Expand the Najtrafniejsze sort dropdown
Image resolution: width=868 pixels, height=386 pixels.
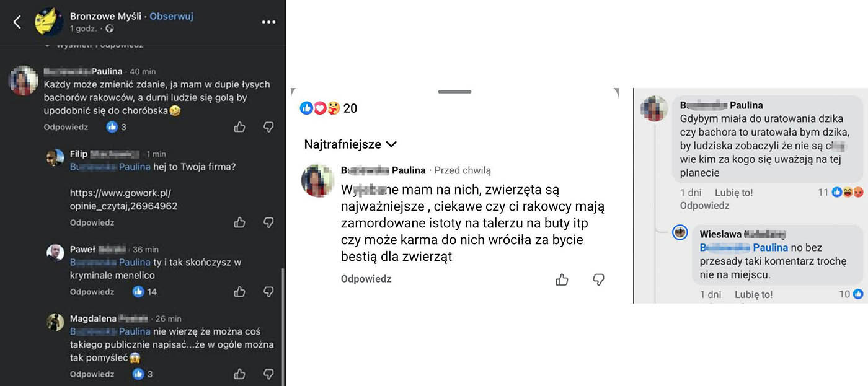[x=350, y=144]
